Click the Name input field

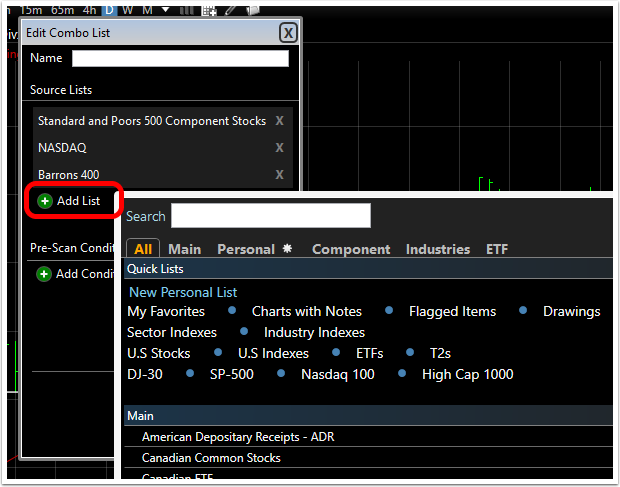coord(180,59)
